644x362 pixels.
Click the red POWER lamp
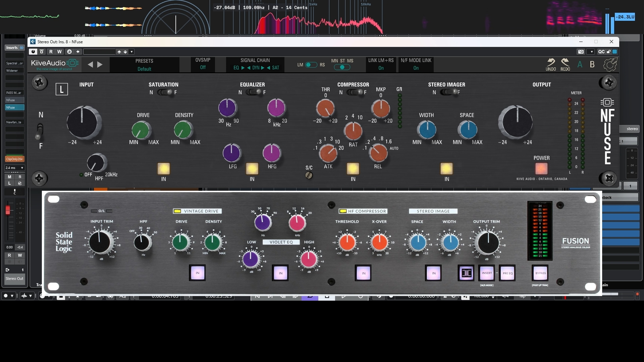point(541,169)
